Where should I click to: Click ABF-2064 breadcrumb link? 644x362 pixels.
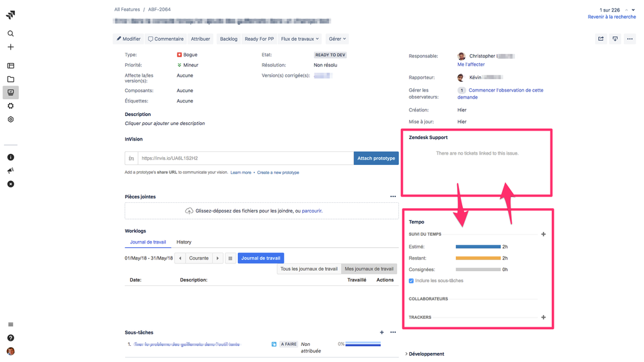point(159,10)
